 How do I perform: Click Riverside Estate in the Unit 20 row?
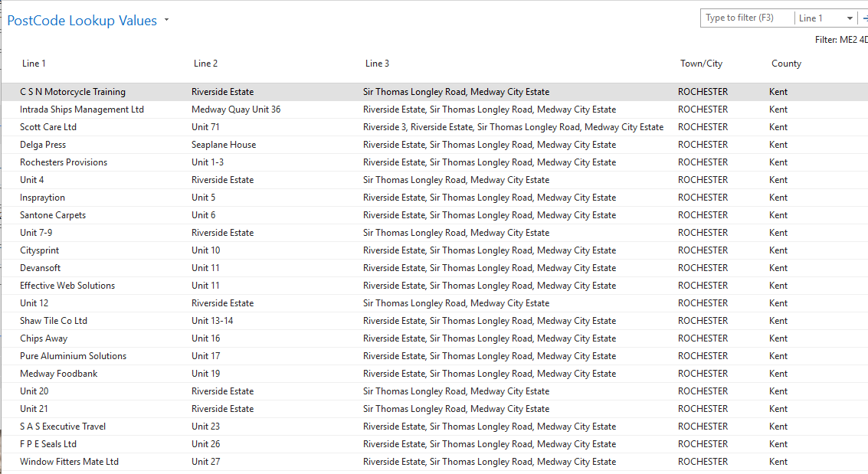[x=222, y=391]
